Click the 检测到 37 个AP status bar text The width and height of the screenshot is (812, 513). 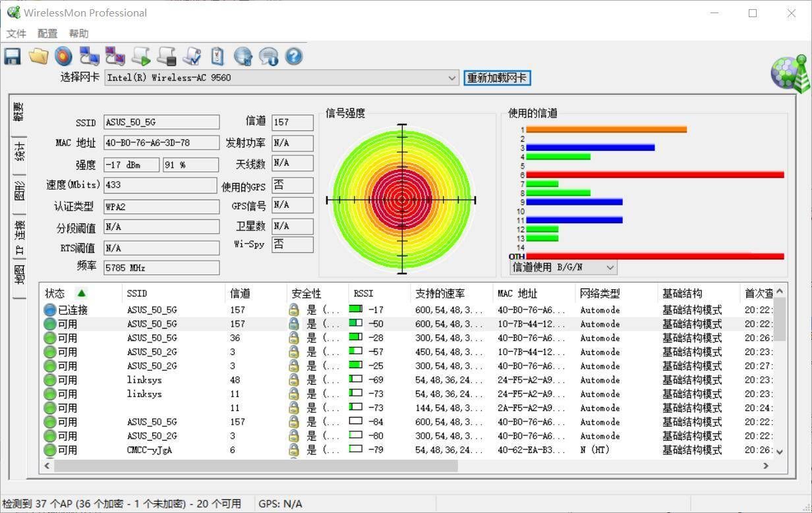click(122, 504)
